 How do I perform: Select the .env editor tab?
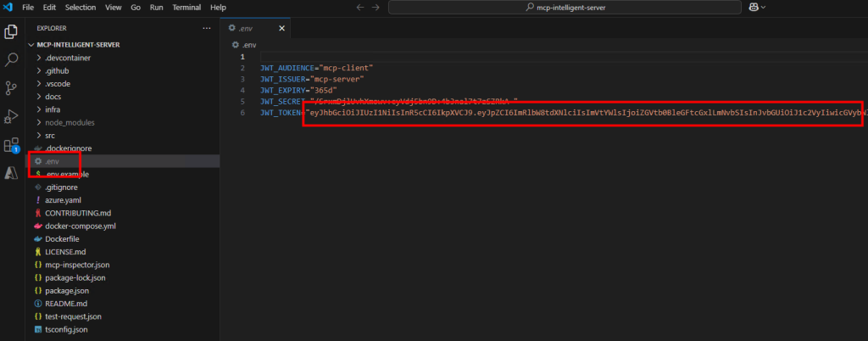[255, 28]
